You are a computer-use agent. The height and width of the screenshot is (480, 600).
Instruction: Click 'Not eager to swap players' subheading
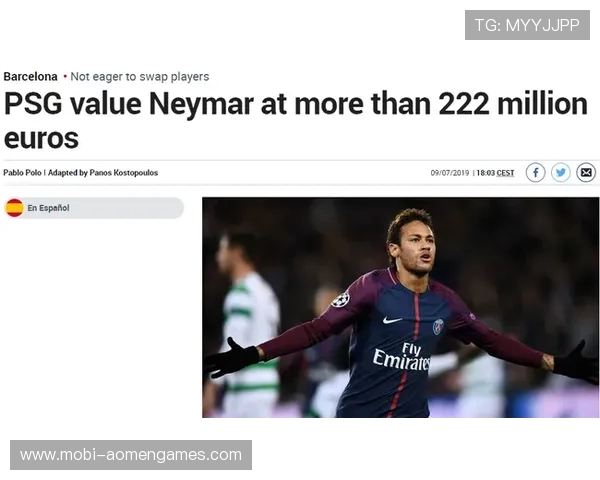pyautogui.click(x=140, y=77)
